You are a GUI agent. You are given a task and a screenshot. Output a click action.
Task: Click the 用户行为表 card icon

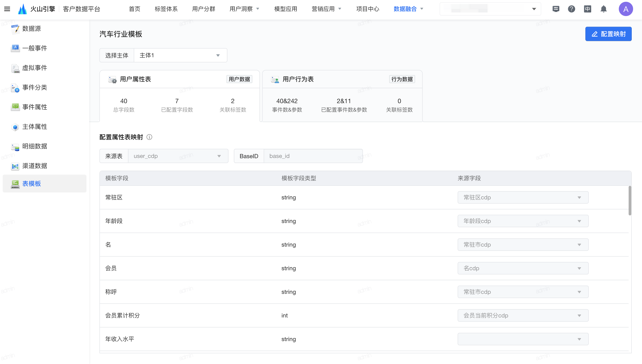coord(275,80)
